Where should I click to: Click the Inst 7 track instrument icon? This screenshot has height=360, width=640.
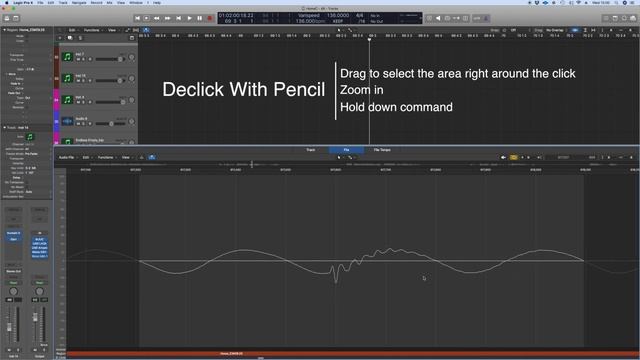67,57
